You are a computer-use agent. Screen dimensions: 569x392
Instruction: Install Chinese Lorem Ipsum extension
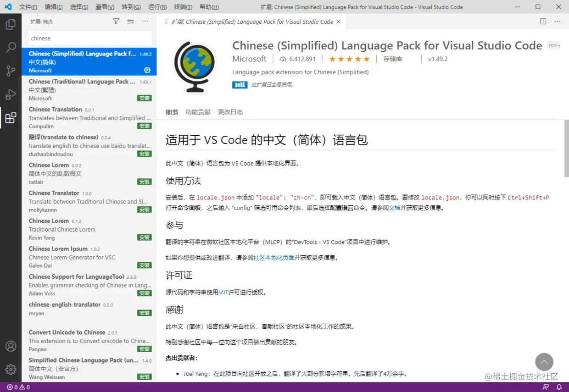pos(145,265)
